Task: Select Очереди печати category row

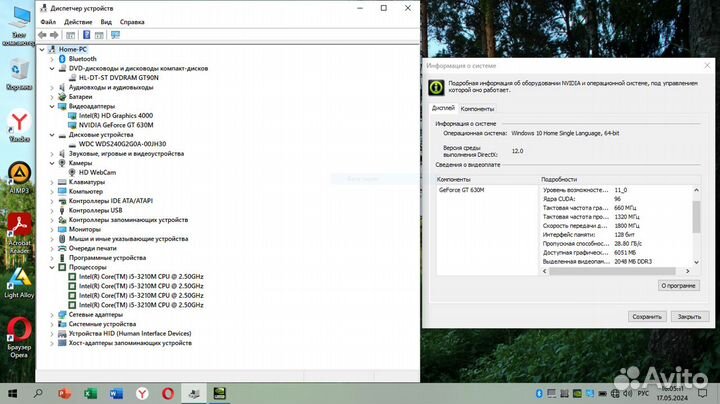Action: pyautogui.click(x=92, y=248)
